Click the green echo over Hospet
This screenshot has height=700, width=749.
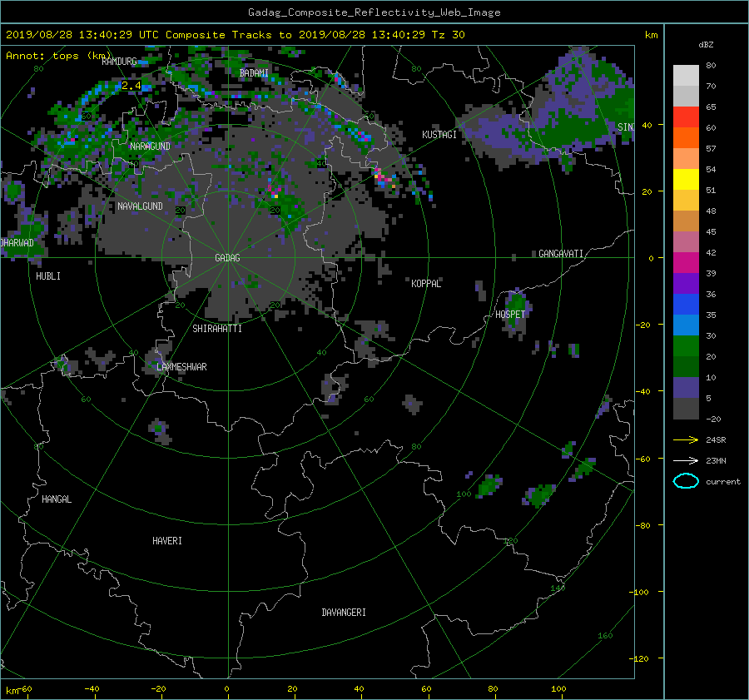tap(516, 305)
